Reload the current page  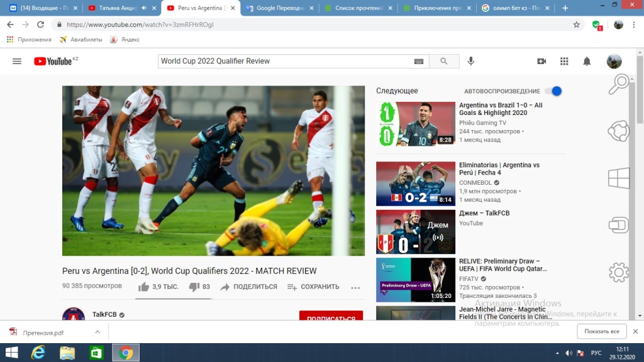tap(40, 25)
